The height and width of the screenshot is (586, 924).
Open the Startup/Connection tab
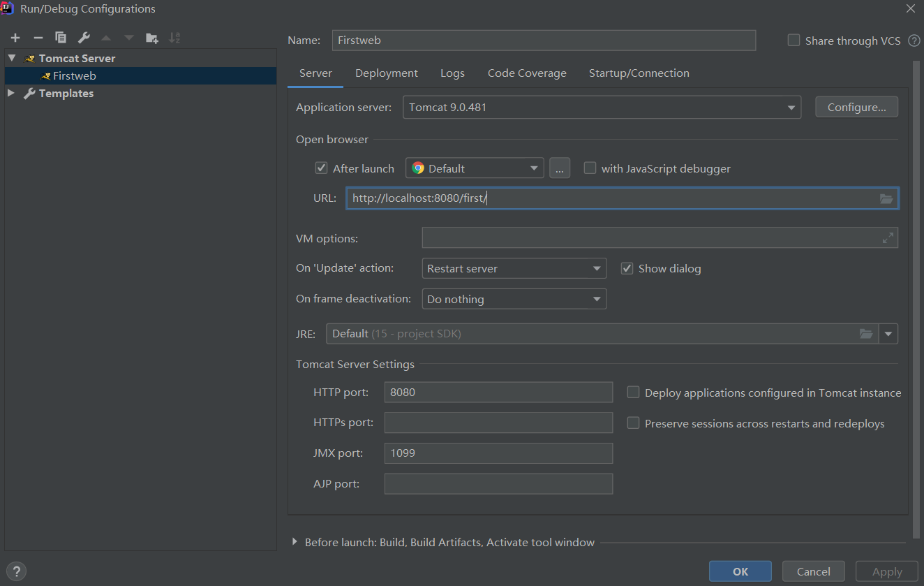click(639, 73)
